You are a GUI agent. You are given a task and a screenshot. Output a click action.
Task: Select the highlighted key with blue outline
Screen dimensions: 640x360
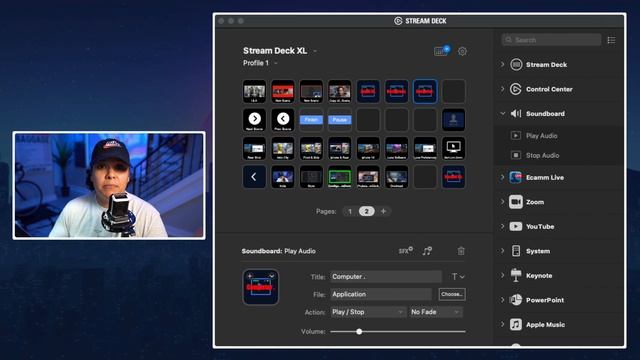[x=425, y=91]
